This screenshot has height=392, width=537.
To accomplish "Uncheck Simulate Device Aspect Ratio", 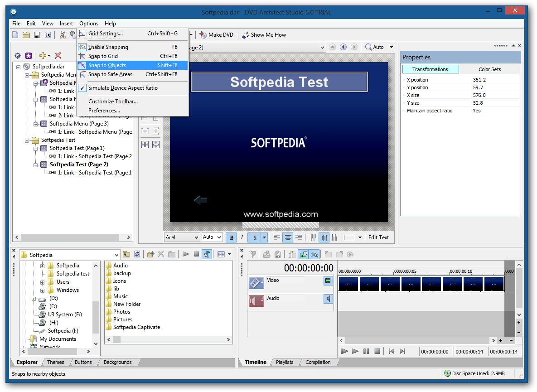I will pos(132,88).
